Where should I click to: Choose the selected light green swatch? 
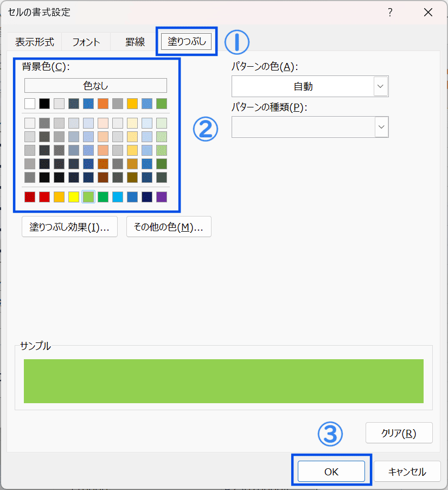[88, 197]
